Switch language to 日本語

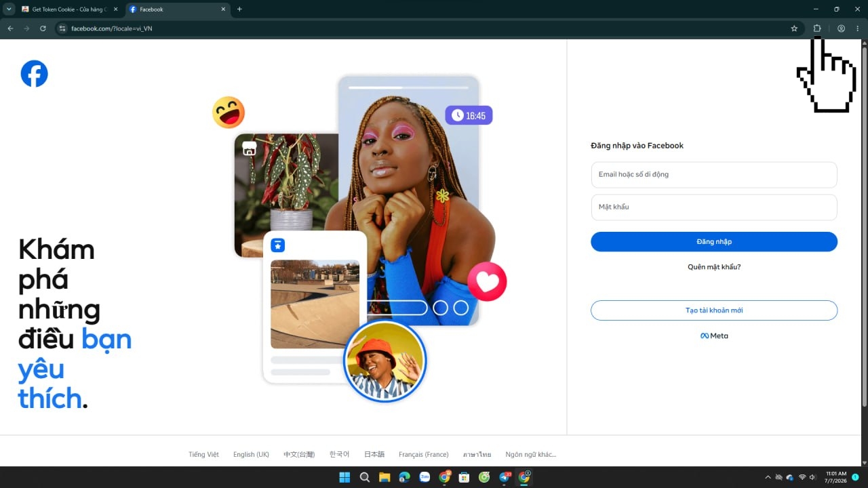tap(374, 455)
